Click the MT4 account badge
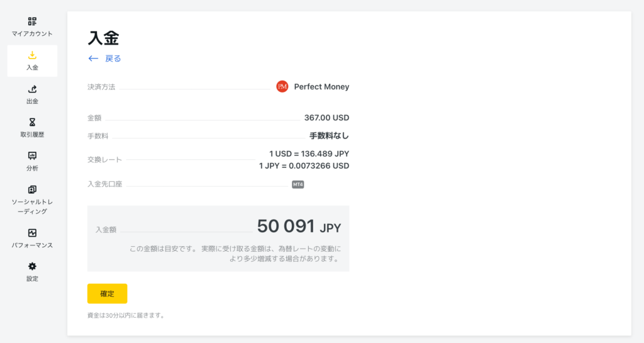The width and height of the screenshot is (644, 343). 297,184
